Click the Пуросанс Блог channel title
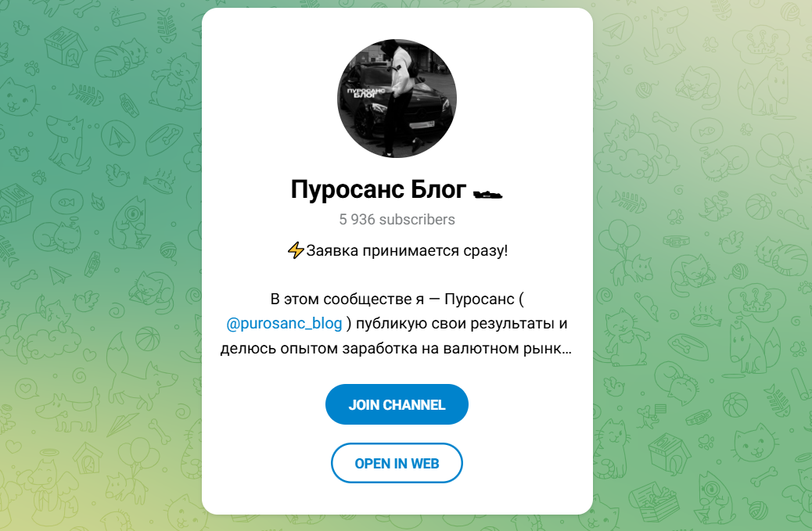 coord(379,189)
